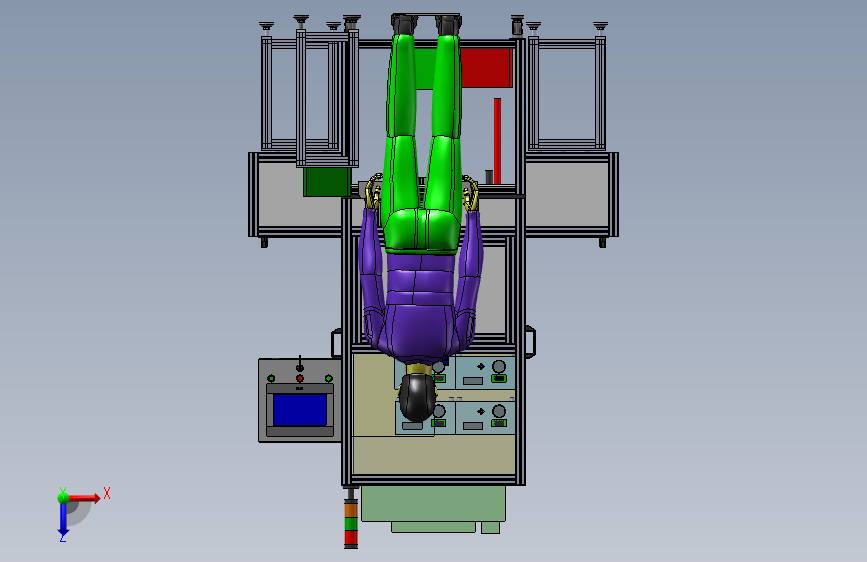
Task: Select the large red rectangular panel at machine top
Action: [x=487, y=68]
